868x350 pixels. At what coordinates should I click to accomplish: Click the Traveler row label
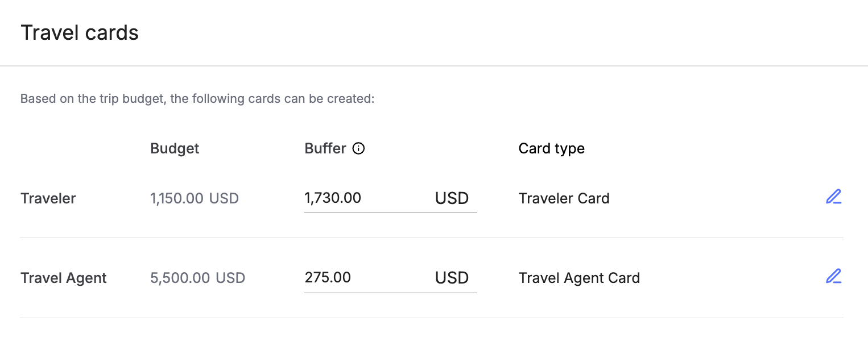[48, 198]
